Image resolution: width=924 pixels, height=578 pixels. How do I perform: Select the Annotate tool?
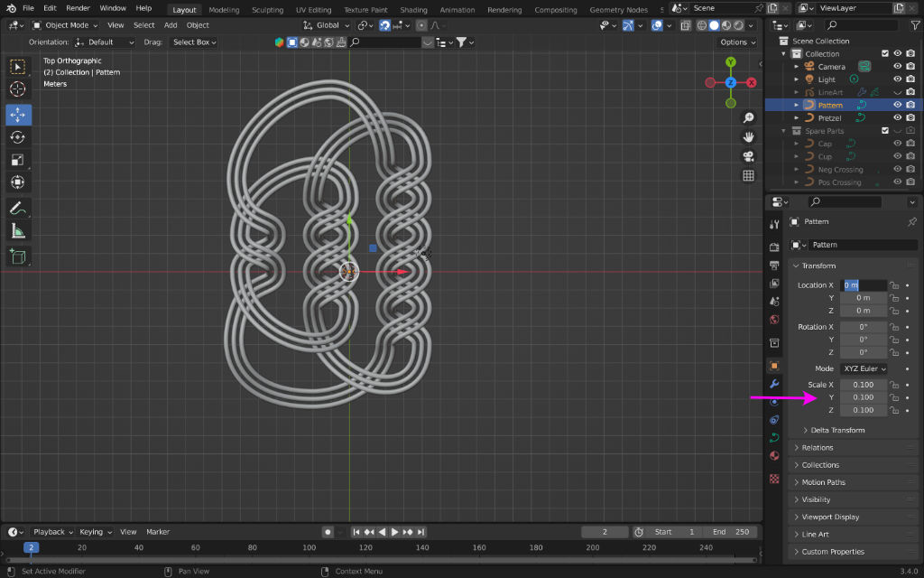pos(17,208)
